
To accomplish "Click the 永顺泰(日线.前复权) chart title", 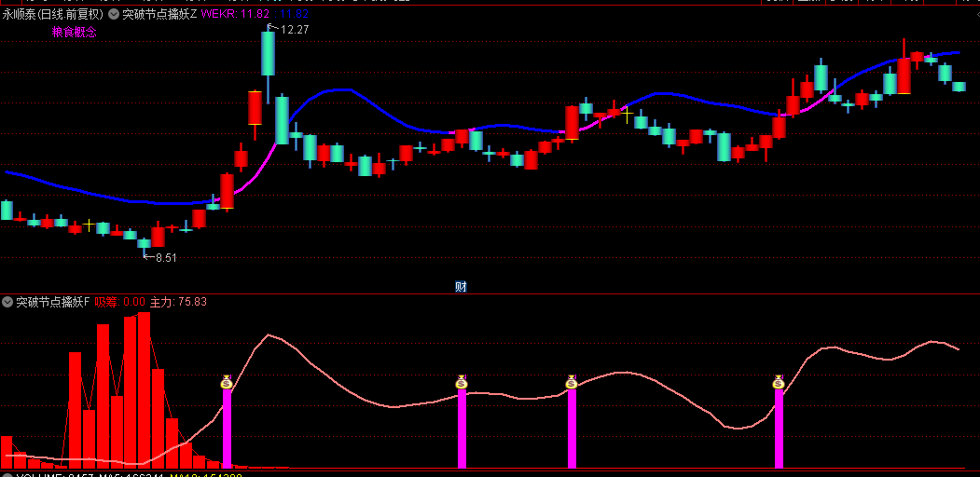I will (x=53, y=14).
